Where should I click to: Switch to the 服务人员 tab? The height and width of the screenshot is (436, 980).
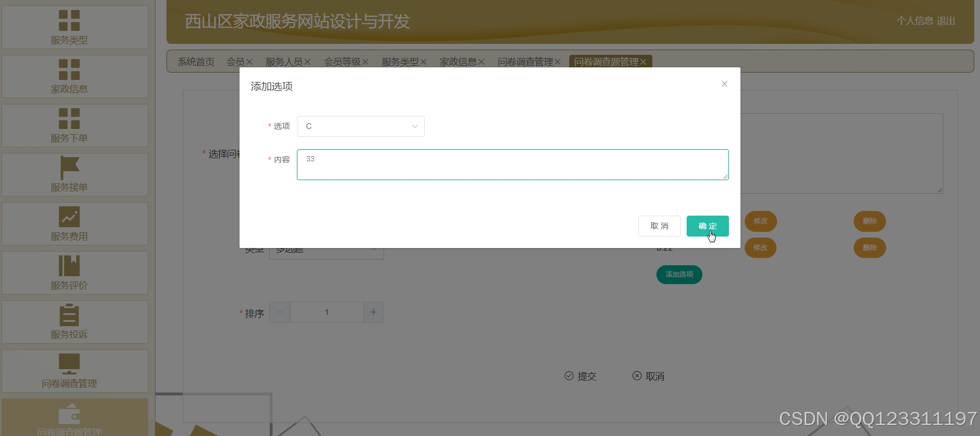[284, 62]
